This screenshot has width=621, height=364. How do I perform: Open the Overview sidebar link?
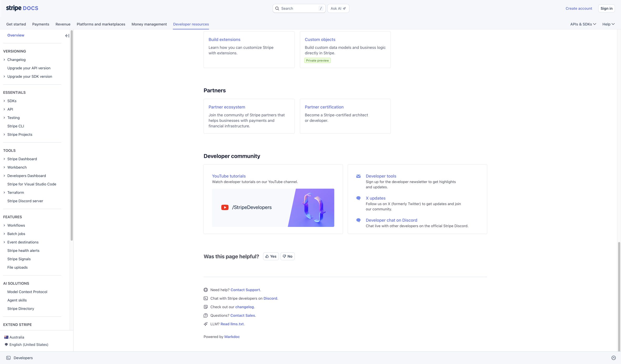(16, 35)
